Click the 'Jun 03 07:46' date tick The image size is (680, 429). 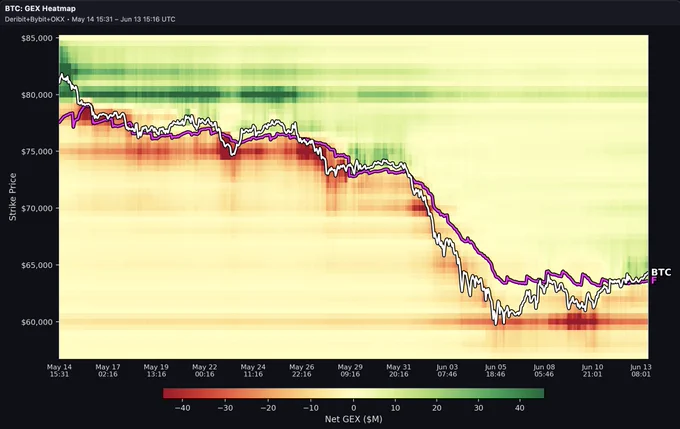[447, 370]
